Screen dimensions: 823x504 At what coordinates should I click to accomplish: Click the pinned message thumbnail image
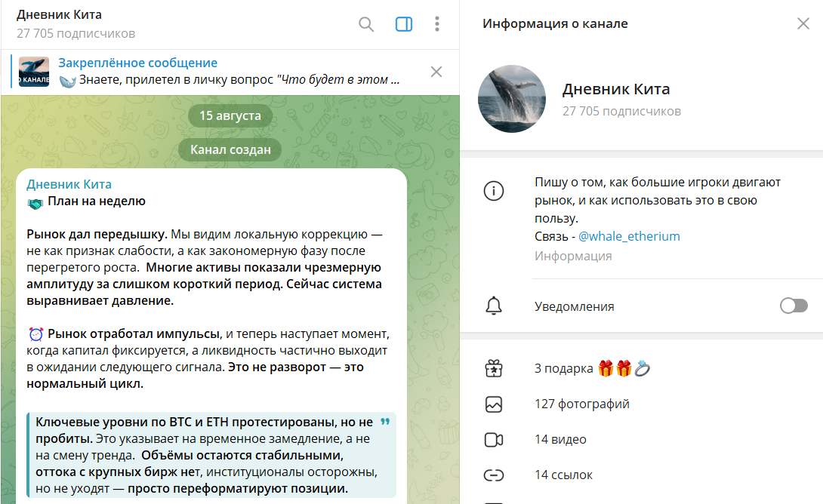[x=34, y=72]
